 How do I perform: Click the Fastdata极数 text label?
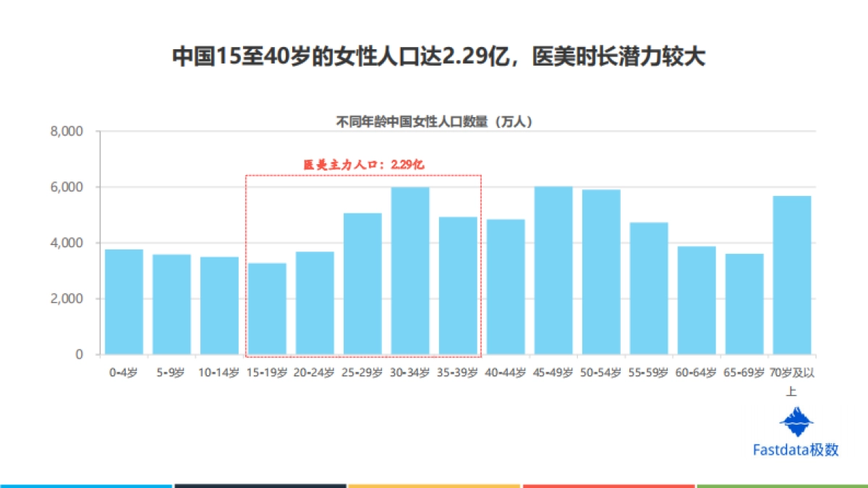(796, 449)
